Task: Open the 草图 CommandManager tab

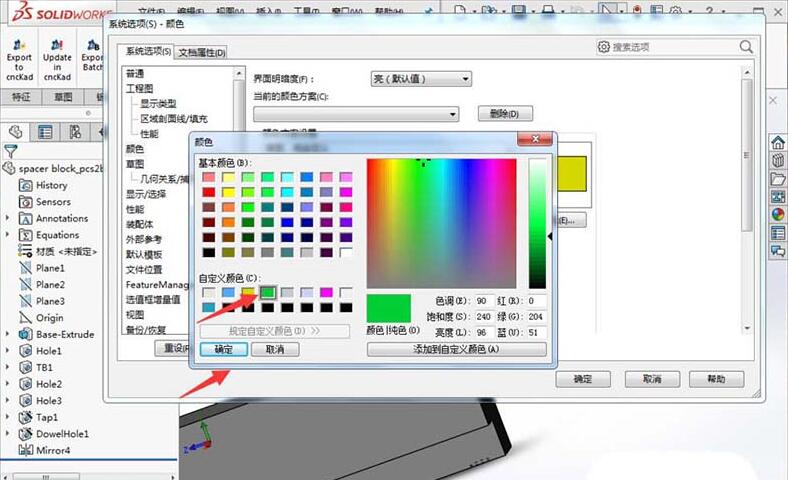Action: coord(63,97)
